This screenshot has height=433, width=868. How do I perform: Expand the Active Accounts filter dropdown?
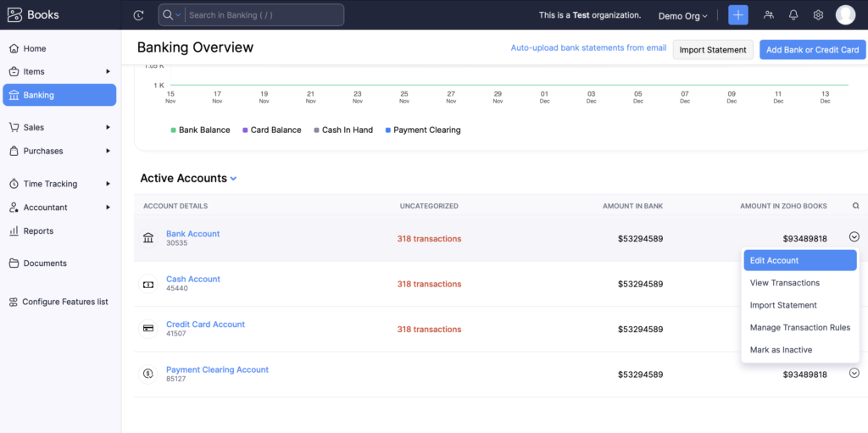(233, 179)
